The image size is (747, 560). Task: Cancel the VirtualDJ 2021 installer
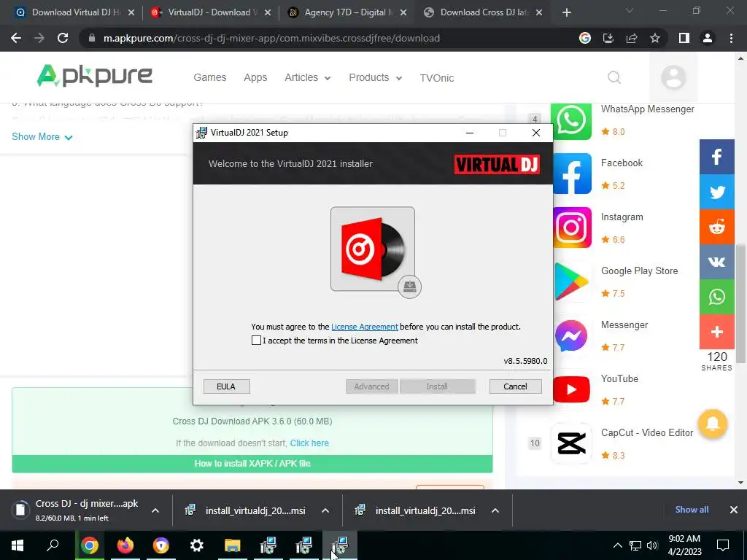(516, 386)
